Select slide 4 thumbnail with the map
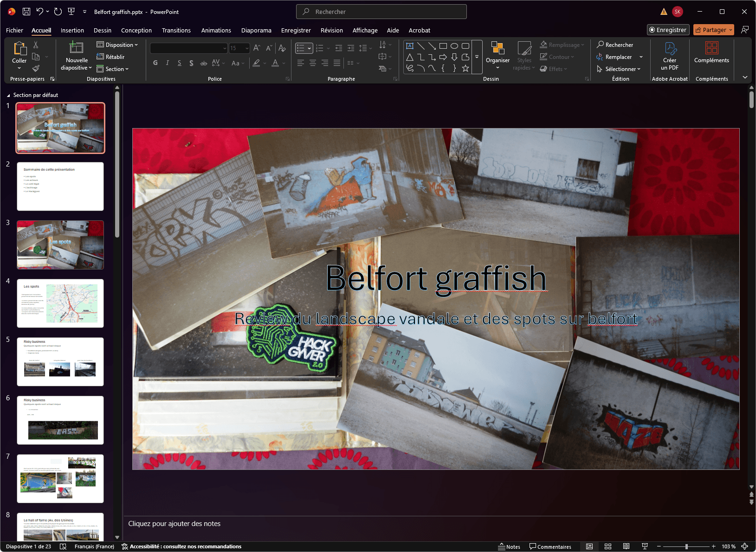The height and width of the screenshot is (552, 756). pos(60,303)
